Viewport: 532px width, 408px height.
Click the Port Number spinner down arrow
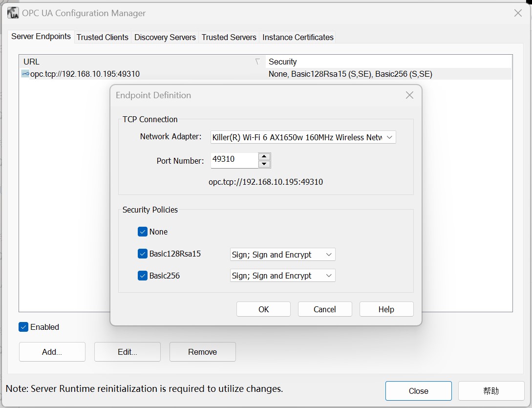264,164
